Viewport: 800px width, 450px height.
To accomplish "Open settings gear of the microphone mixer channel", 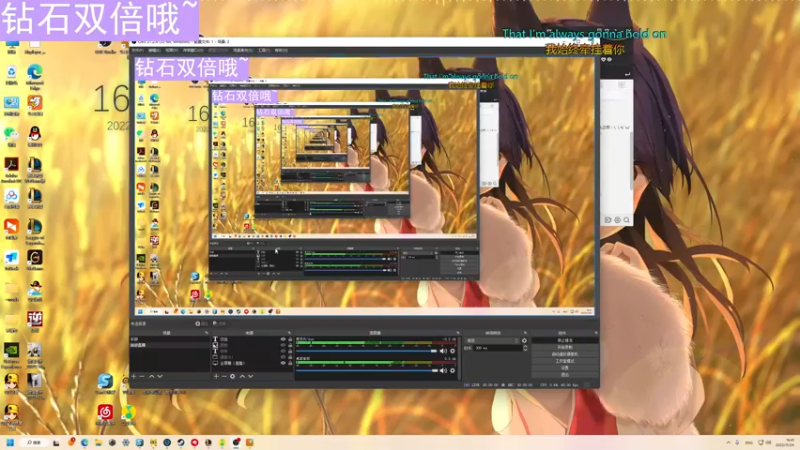I will (453, 351).
